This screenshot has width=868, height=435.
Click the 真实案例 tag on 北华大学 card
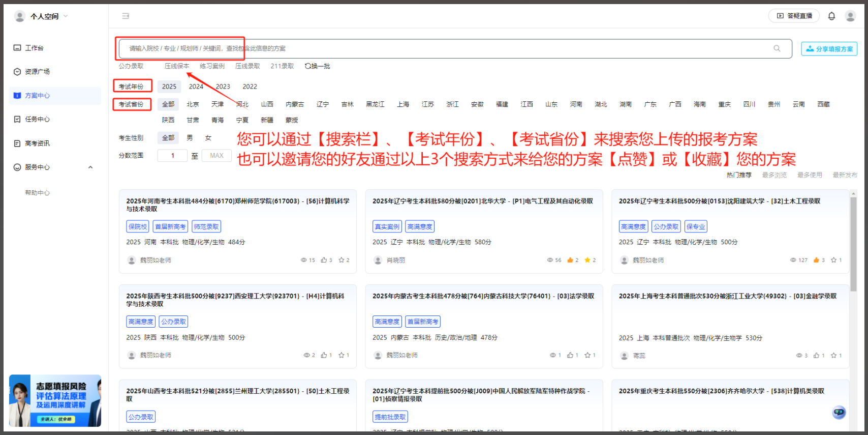(387, 227)
